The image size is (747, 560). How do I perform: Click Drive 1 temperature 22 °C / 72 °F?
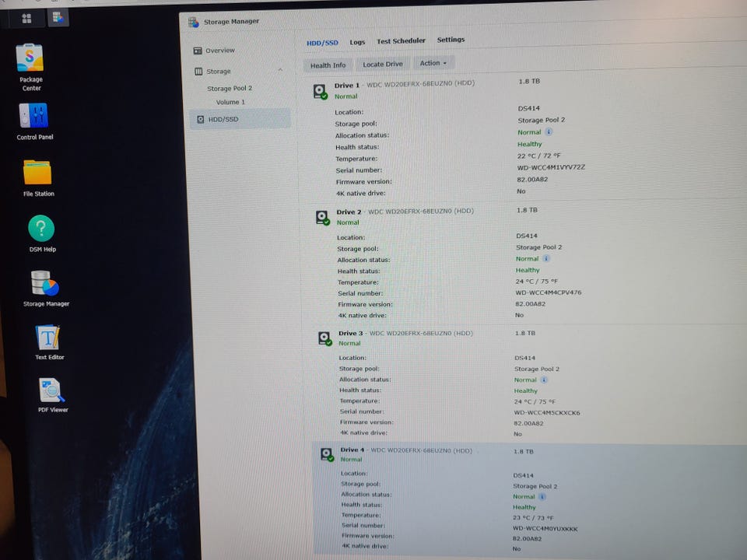click(x=538, y=156)
